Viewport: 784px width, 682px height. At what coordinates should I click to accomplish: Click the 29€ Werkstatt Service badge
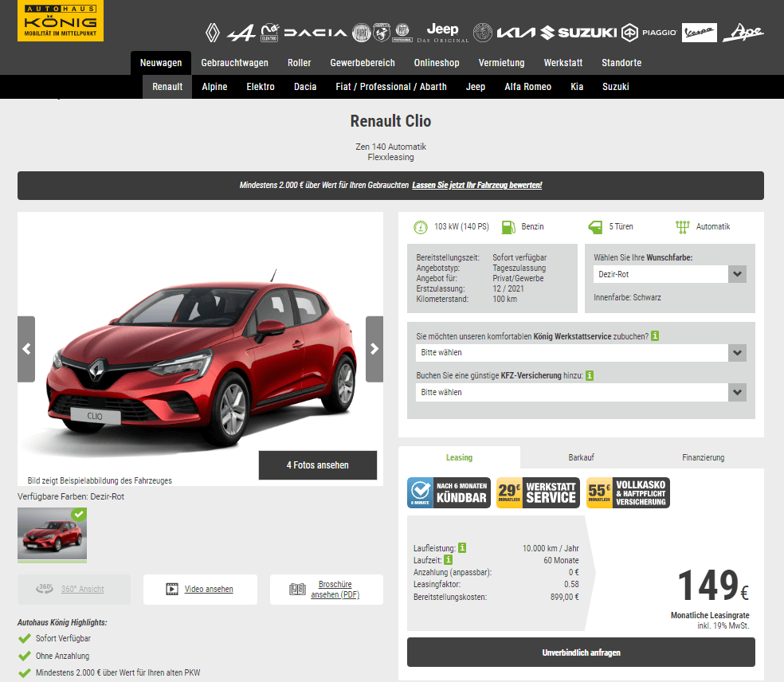538,493
